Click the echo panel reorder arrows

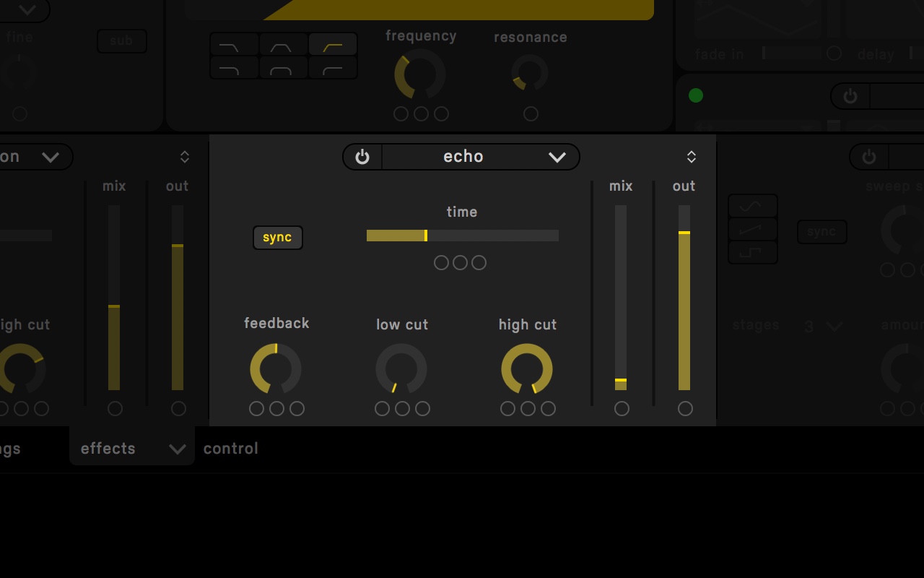click(691, 157)
